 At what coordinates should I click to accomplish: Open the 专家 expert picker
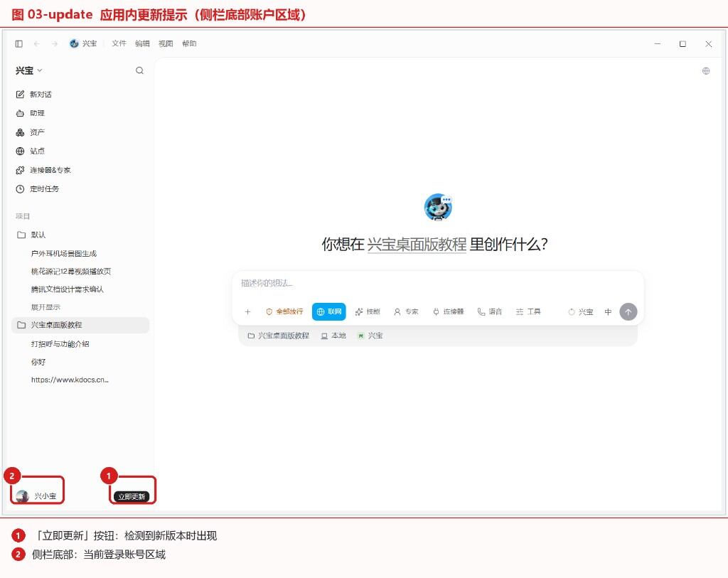(406, 312)
